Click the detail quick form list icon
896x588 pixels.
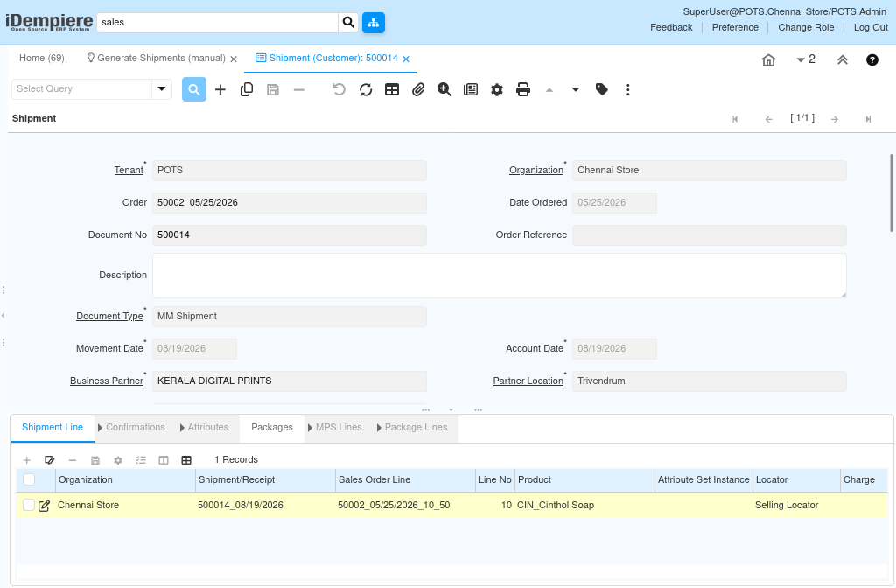coord(141,460)
